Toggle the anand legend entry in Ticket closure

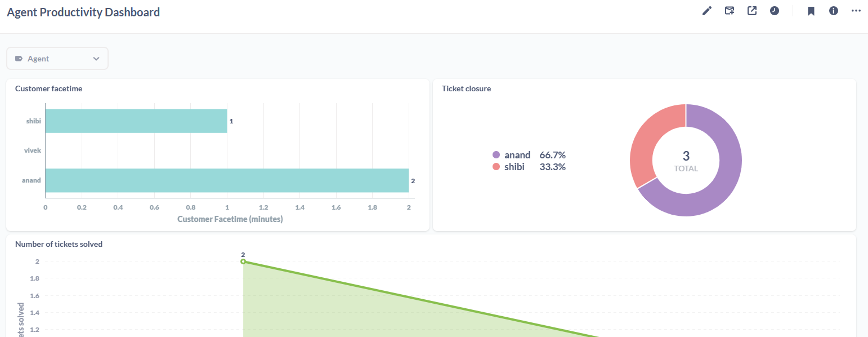point(516,155)
